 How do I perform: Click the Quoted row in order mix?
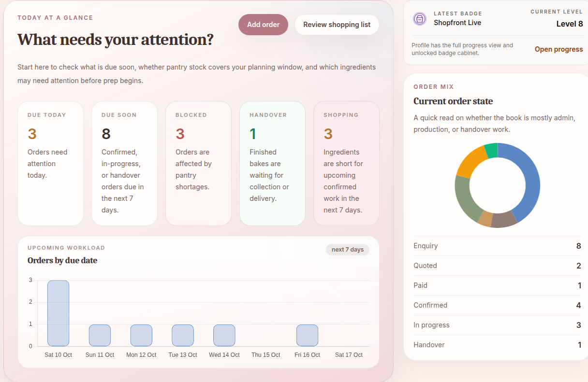coord(497,266)
